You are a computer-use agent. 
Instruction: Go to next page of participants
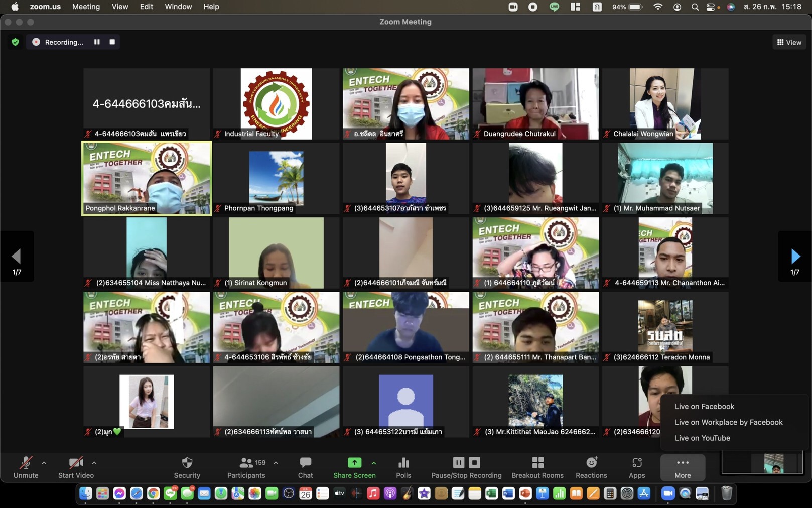click(795, 257)
